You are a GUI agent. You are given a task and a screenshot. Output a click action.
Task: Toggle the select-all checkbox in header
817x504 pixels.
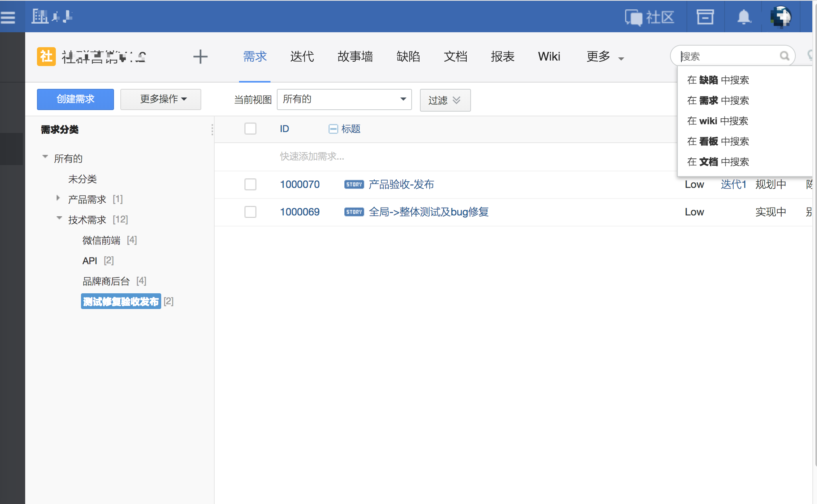[x=250, y=129]
